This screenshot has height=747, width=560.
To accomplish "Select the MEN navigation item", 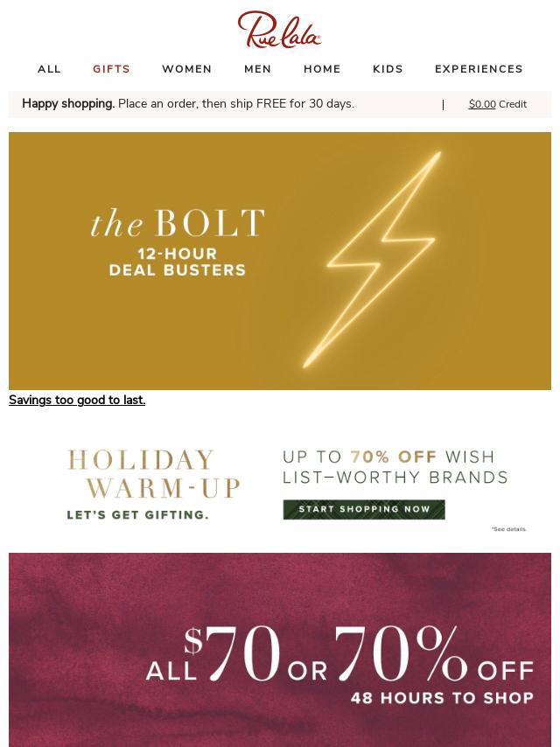I will (x=258, y=69).
